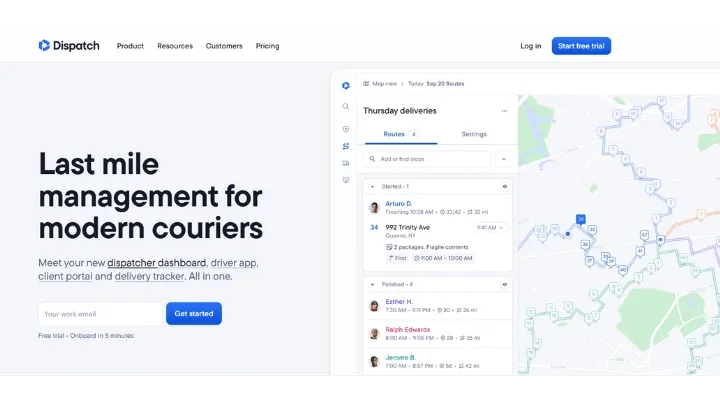Image resolution: width=720 pixels, height=405 pixels.
Task: Click the Thursday deliveries title
Action: 399,111
